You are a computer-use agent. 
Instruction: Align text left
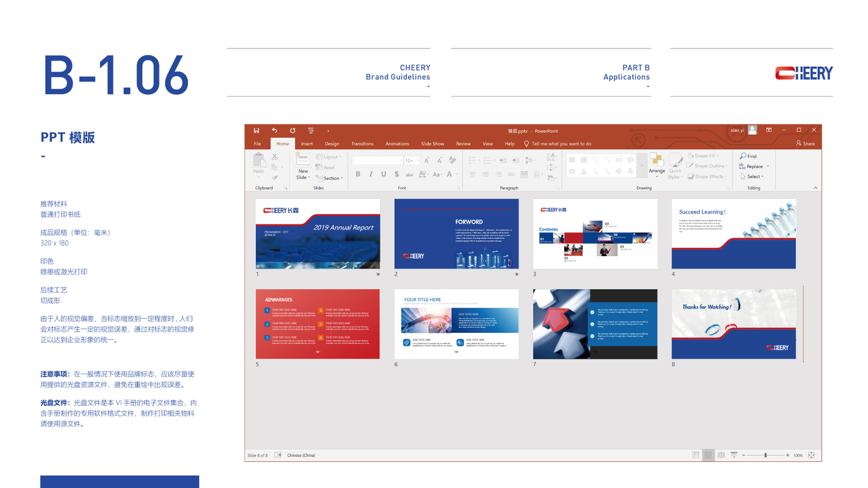coord(473,174)
